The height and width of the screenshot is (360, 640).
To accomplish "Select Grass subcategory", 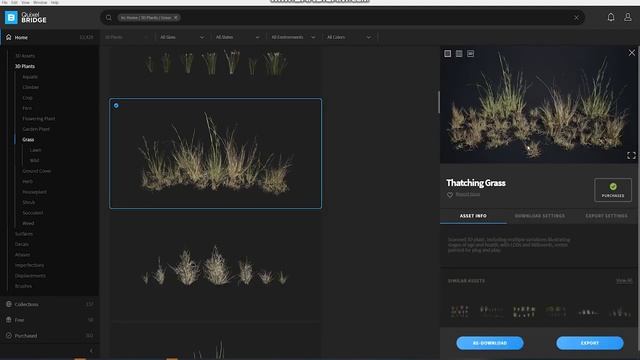I will 28,140.
